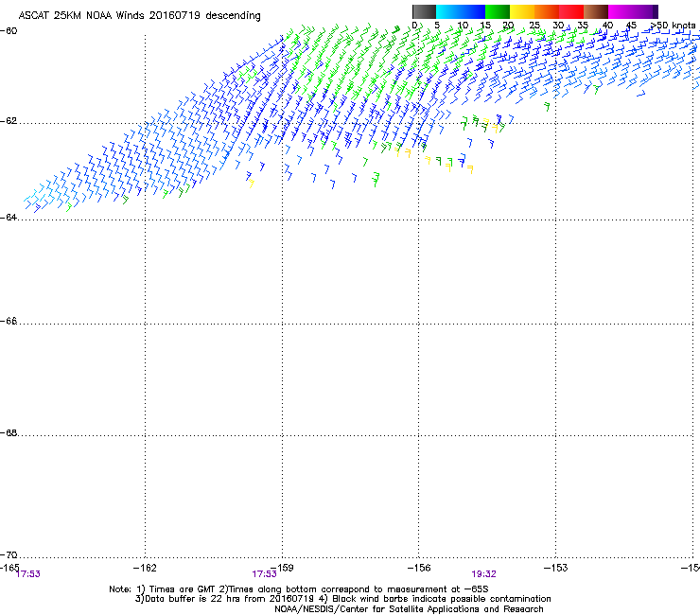Click the blue 10-15 knots legend segment

[473, 11]
